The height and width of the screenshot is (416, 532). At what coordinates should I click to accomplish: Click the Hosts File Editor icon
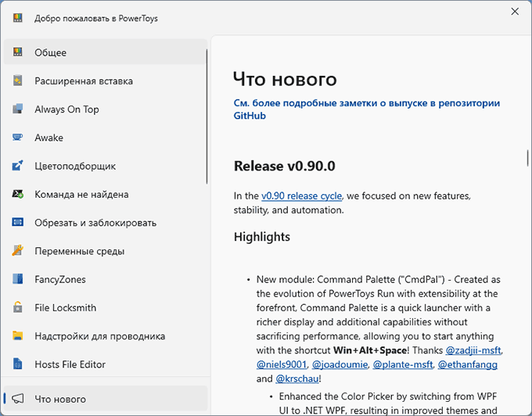(x=18, y=364)
